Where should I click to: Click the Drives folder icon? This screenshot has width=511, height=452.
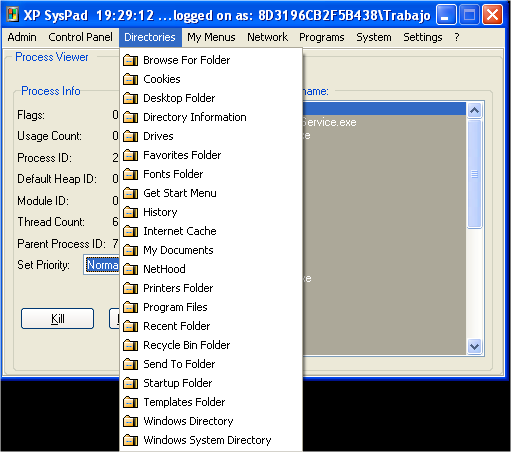[x=130, y=136]
